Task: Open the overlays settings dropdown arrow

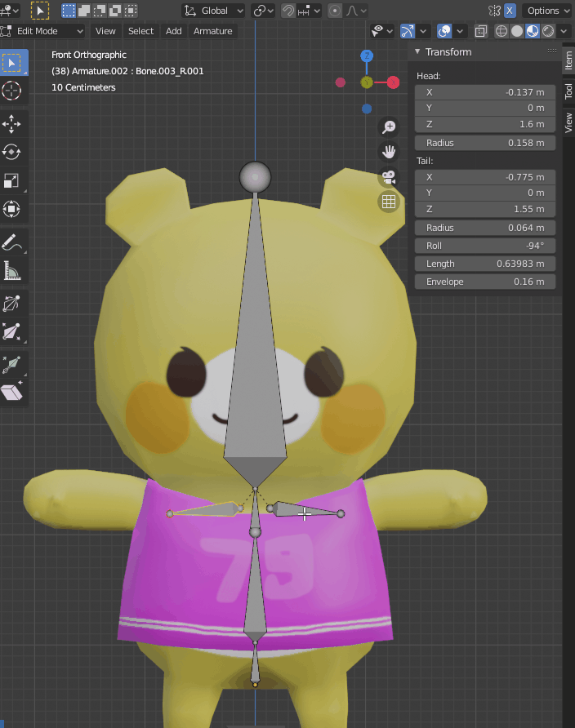Action: coord(460,31)
